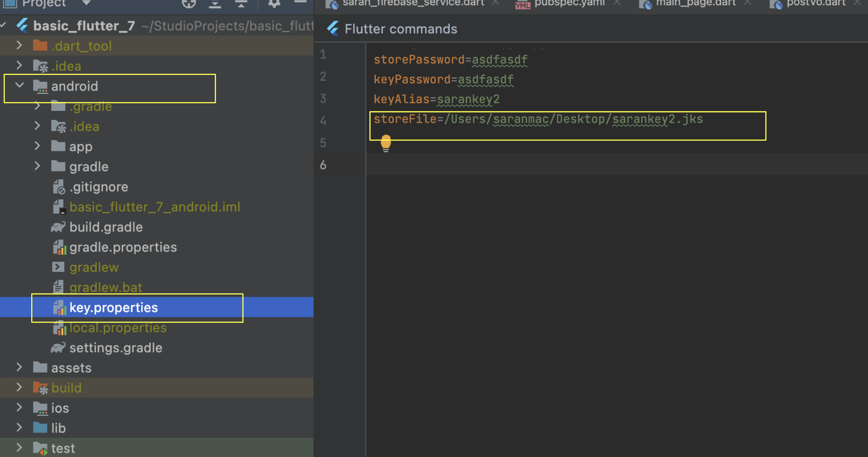868x457 pixels.
Task: Close the saran_firebase_service.dart tab
Action: (x=495, y=3)
